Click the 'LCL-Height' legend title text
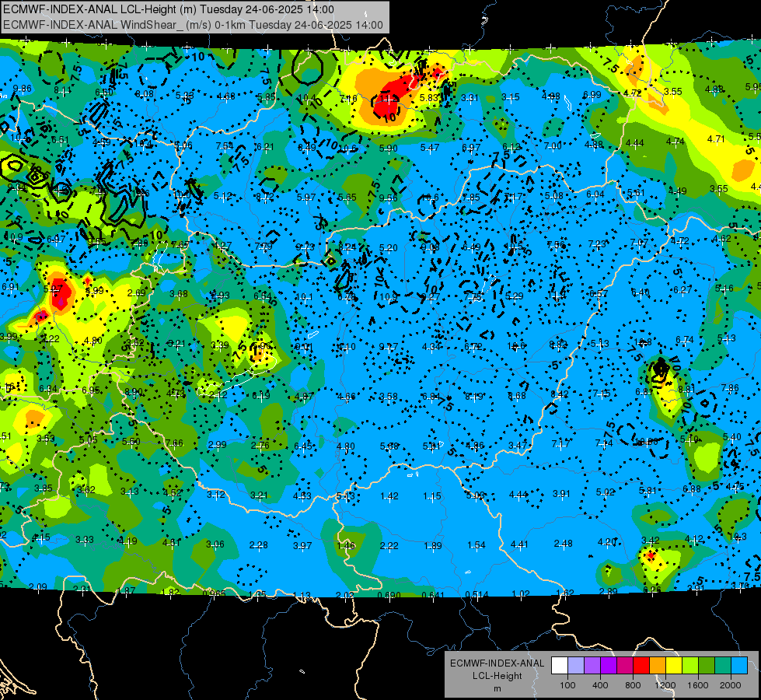Image resolution: width=761 pixels, height=700 pixels. (497, 676)
